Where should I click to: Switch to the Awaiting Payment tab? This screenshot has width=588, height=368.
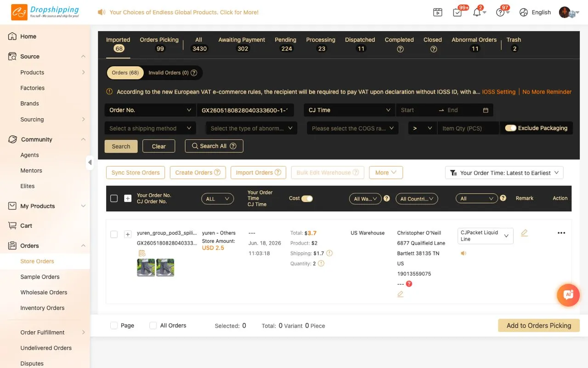[x=242, y=44]
